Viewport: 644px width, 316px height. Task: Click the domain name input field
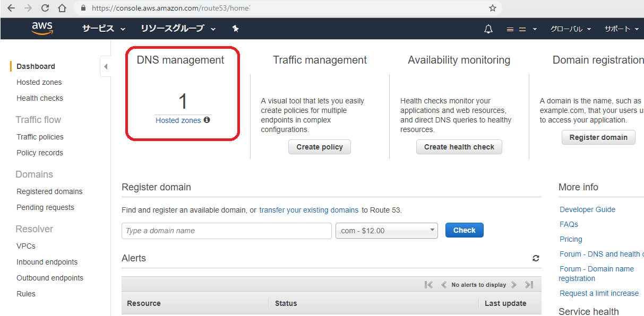coord(226,231)
